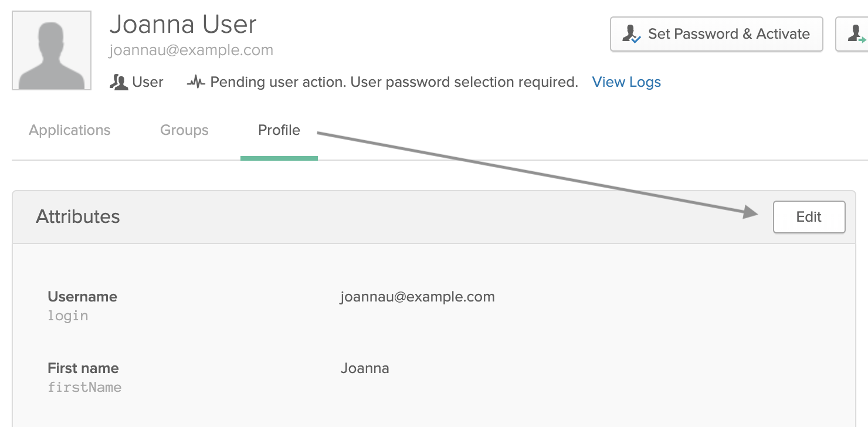
Task: Click the user icon beside User label
Action: pyautogui.click(x=118, y=82)
